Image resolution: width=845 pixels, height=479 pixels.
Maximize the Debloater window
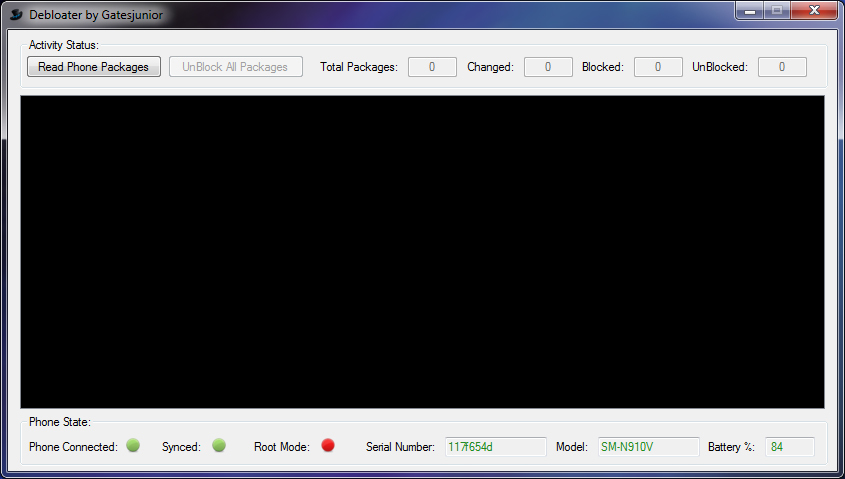777,11
